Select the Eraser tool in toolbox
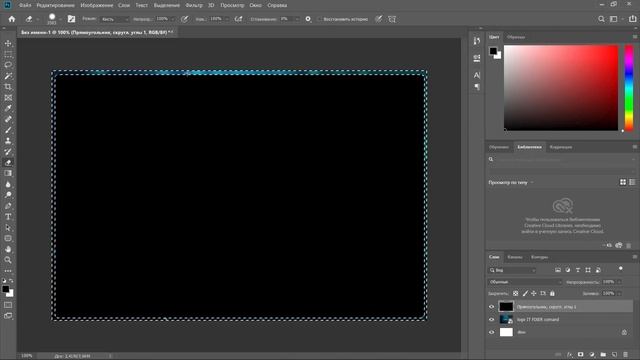The height and width of the screenshot is (360, 640). 8,162
